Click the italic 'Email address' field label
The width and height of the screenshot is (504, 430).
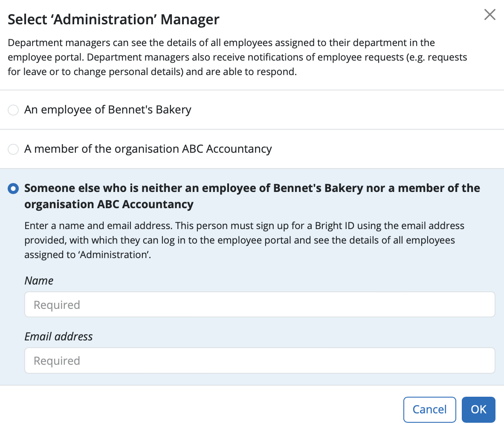(x=58, y=337)
